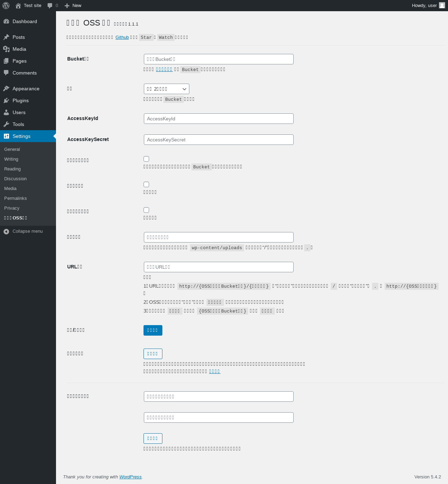
Task: Tick the checkbox below the AccessKeySecret field
Action: click(x=146, y=159)
